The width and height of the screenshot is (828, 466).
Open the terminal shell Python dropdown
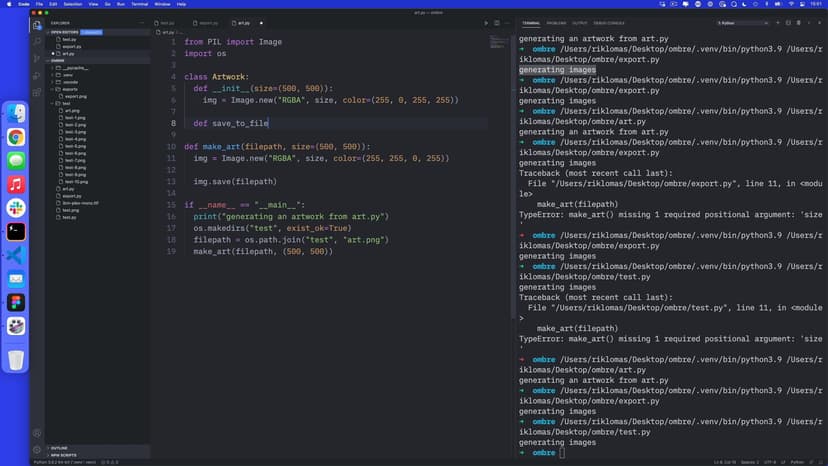[742, 22]
